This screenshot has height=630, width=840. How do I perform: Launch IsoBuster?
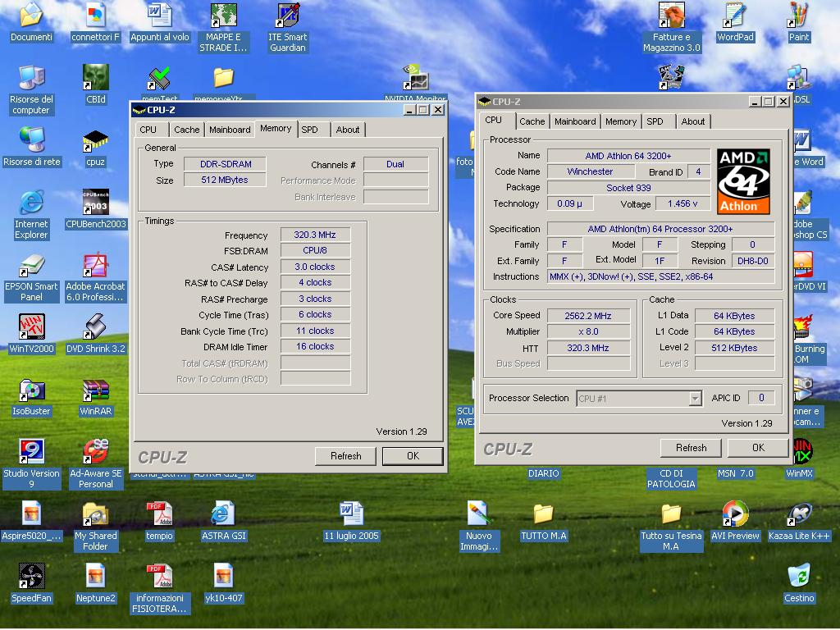click(x=32, y=390)
